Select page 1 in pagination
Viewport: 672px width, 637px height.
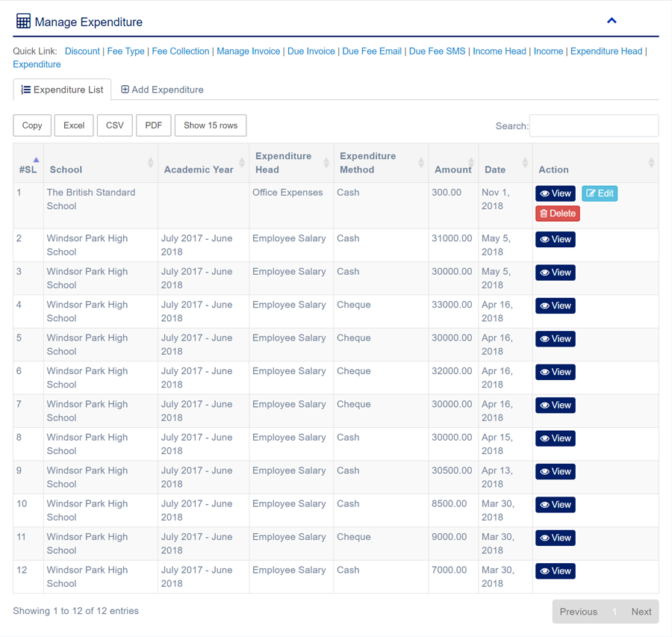(615, 612)
